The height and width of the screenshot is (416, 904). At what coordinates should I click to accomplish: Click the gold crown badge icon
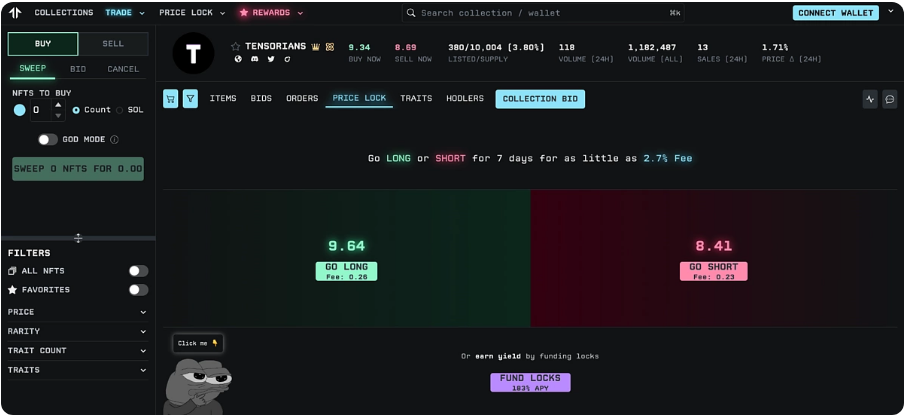(x=315, y=47)
